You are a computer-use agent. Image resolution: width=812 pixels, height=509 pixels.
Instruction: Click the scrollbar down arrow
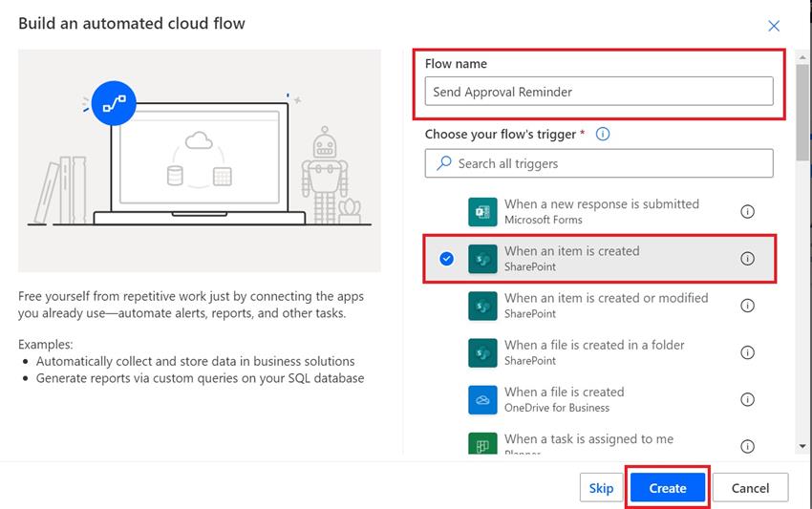(802, 446)
